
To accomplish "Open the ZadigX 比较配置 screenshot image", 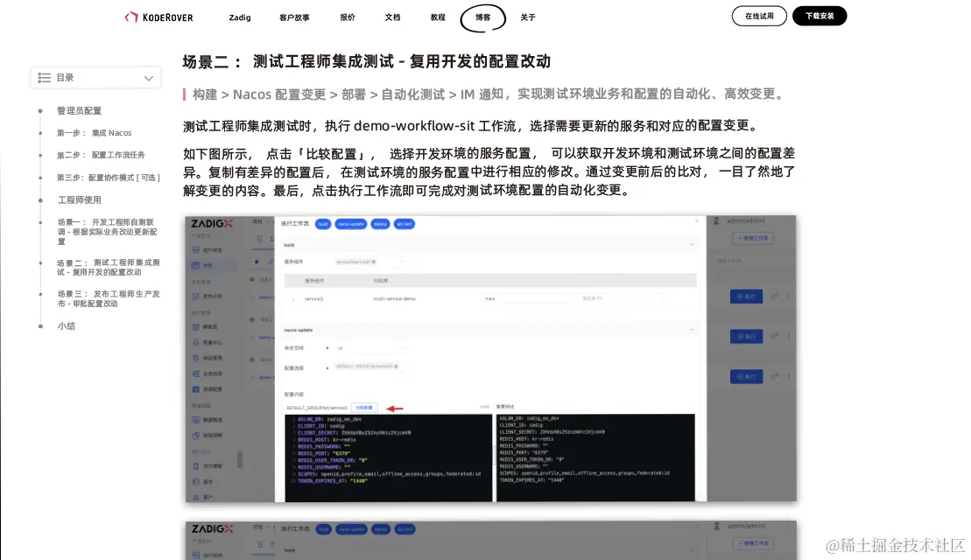I will click(490, 359).
